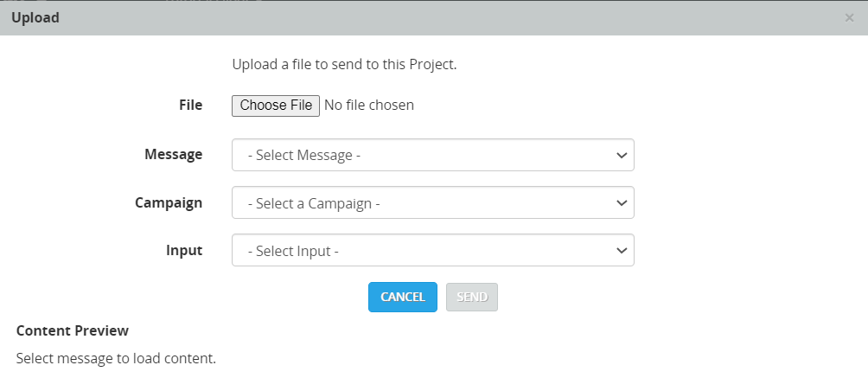Viewport: 868px width, 378px height.
Task: Click the Input field label
Action: click(184, 250)
